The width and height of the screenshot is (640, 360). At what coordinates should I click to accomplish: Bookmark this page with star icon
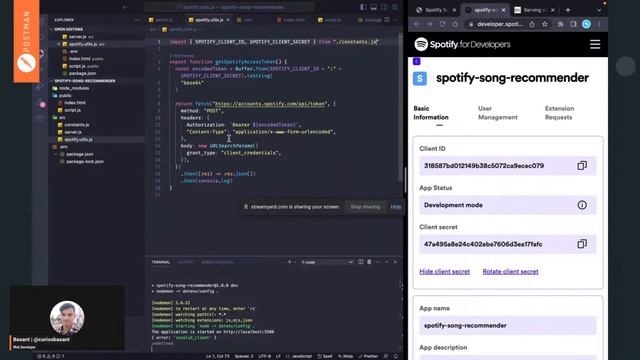[544, 24]
